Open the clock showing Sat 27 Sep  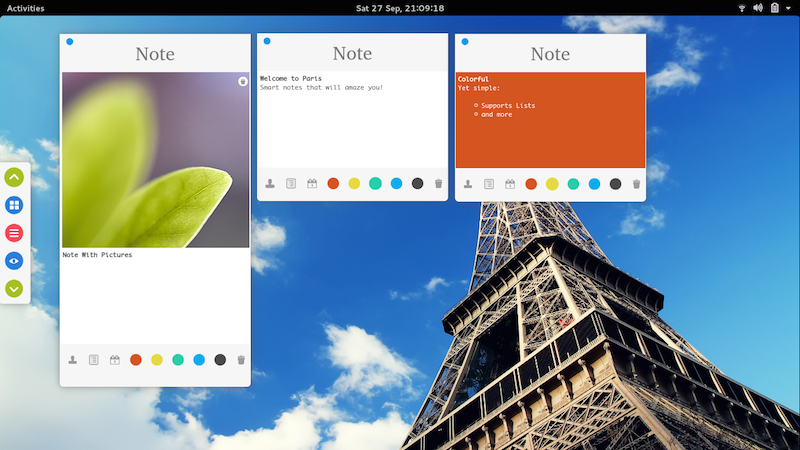point(400,8)
